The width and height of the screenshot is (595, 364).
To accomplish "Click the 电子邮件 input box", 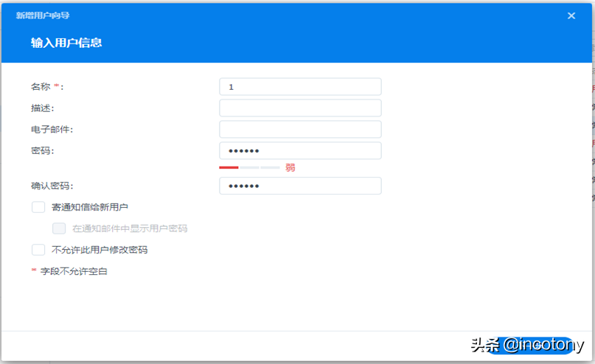I will click(x=300, y=129).
